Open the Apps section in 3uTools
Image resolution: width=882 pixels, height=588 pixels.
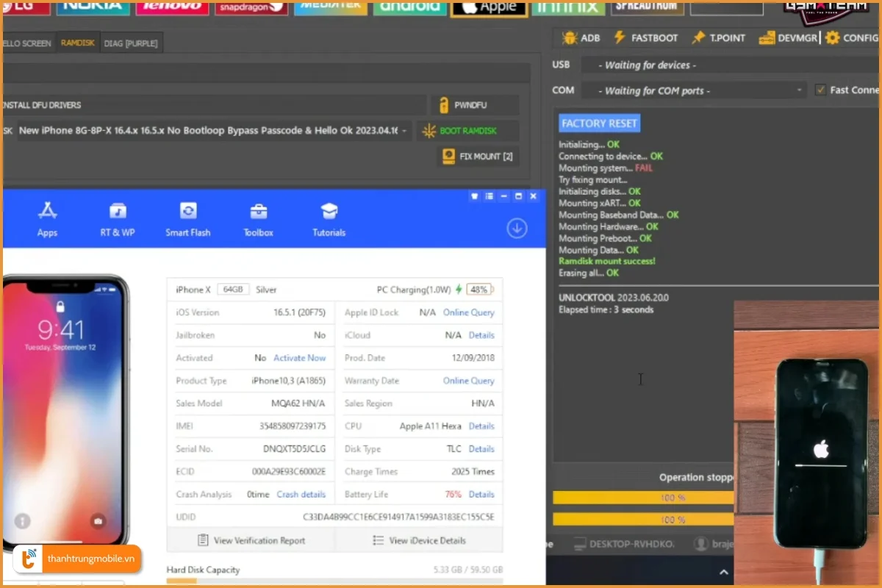(x=47, y=220)
